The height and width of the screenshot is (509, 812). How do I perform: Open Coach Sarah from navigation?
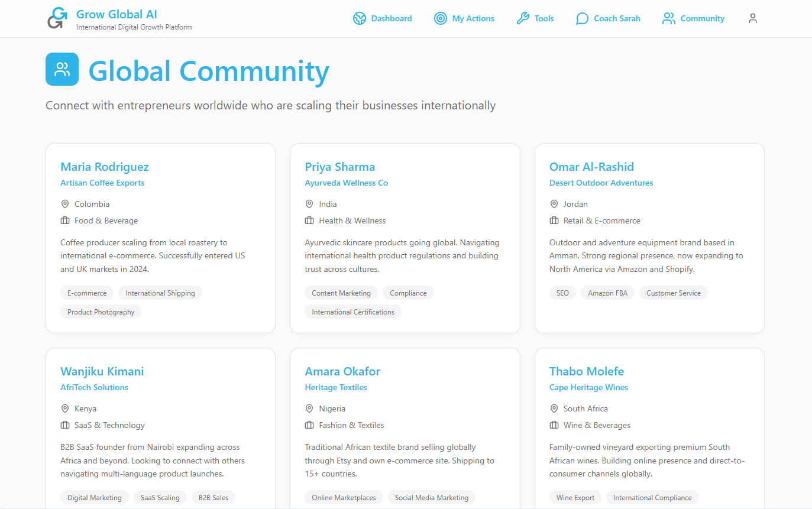tap(608, 18)
